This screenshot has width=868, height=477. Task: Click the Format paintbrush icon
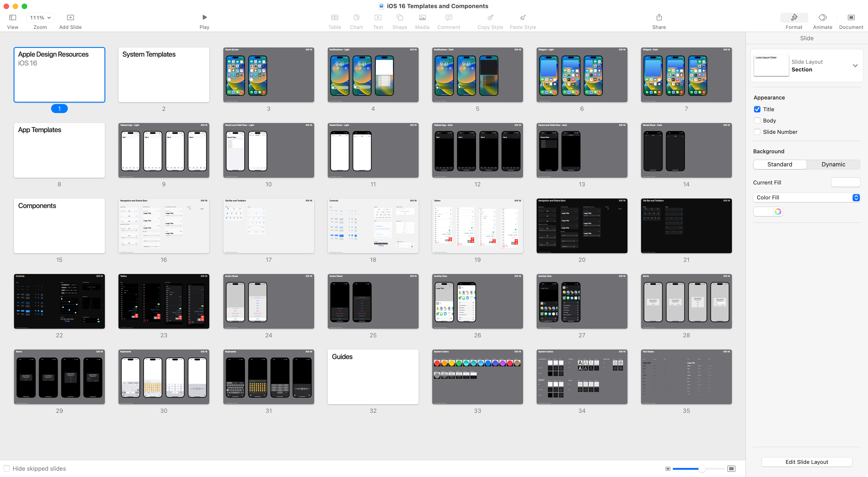(x=794, y=18)
